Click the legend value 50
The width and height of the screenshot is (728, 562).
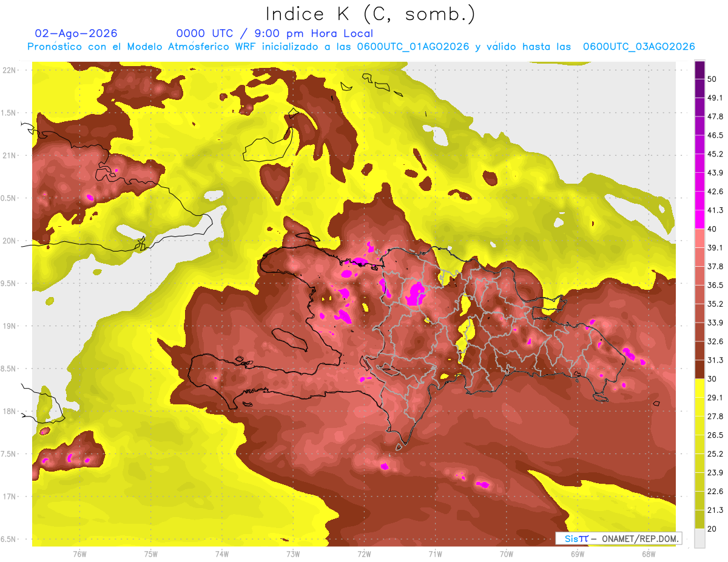point(713,79)
